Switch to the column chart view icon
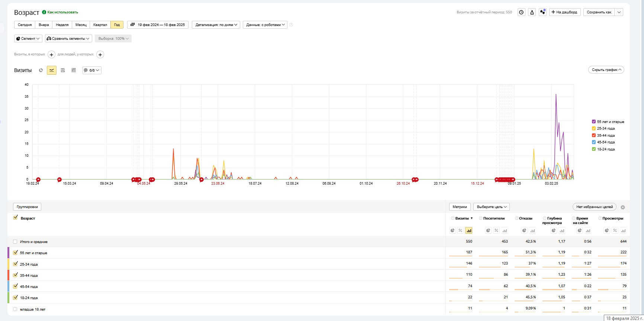The width and height of the screenshot is (644, 321). pos(74,70)
